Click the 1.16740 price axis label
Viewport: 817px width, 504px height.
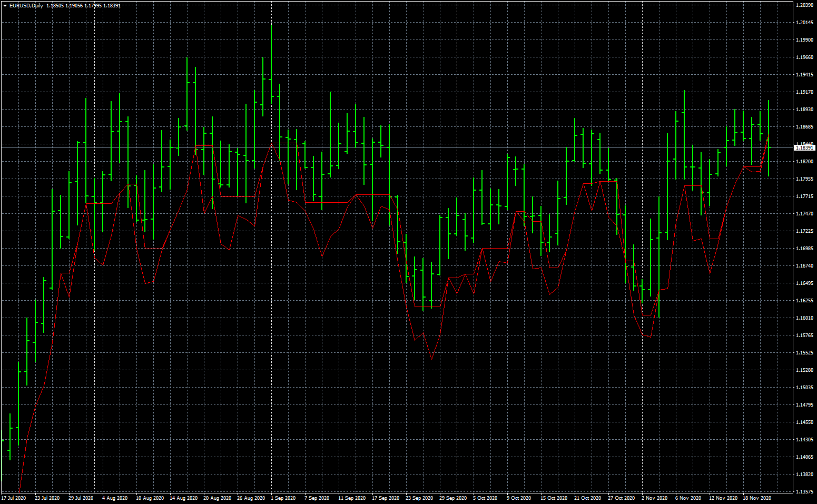click(804, 266)
